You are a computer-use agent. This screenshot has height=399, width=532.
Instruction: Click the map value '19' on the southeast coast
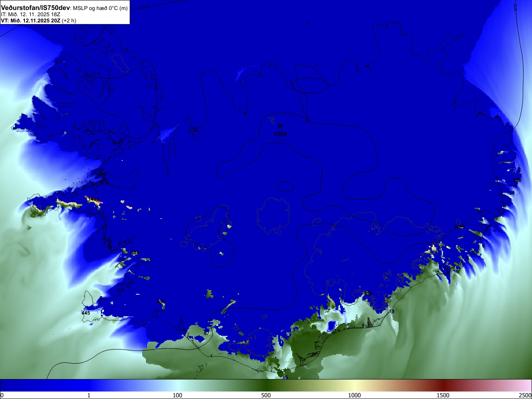392,311
